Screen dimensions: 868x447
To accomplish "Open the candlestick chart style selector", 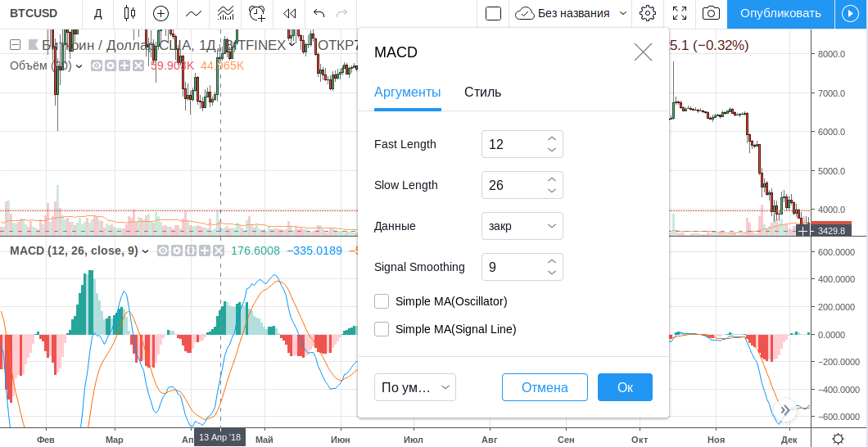I will (129, 13).
